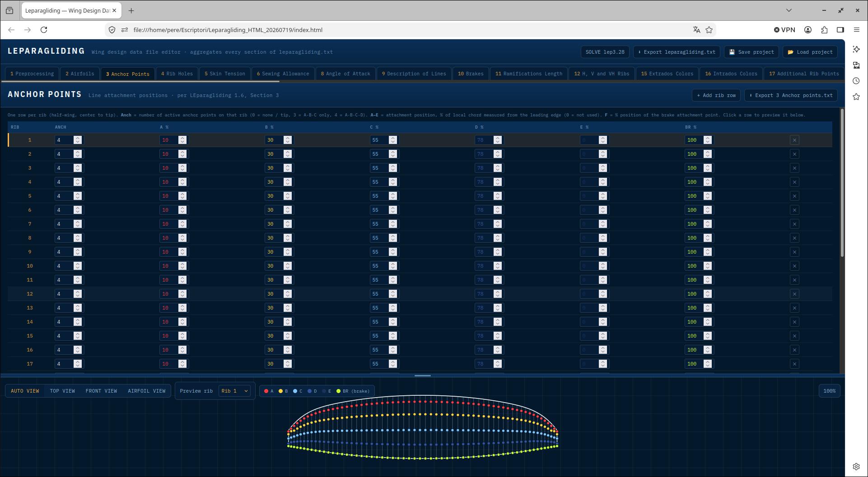Remove rib row 5 using the X icon
This screenshot has height=477, width=868.
pos(794,196)
